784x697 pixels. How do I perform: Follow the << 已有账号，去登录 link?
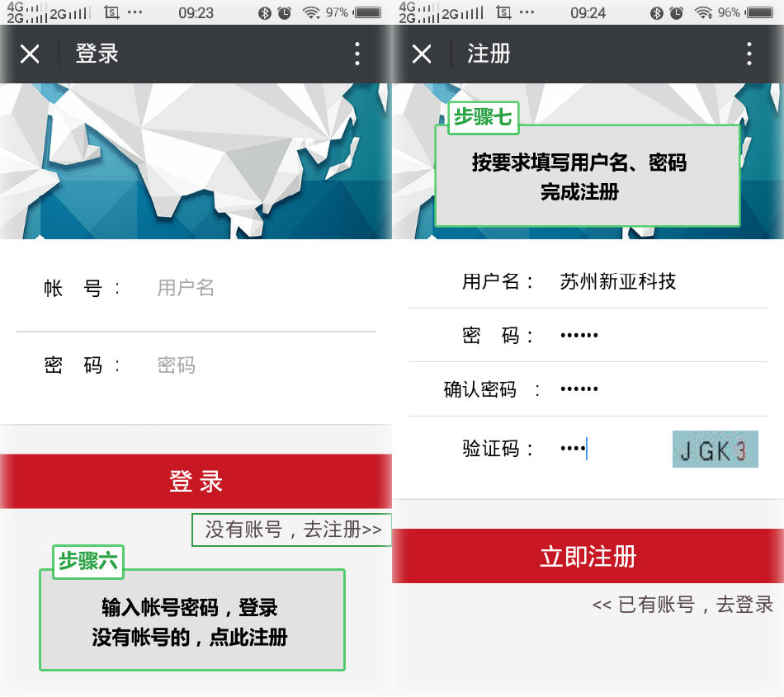[x=682, y=605]
